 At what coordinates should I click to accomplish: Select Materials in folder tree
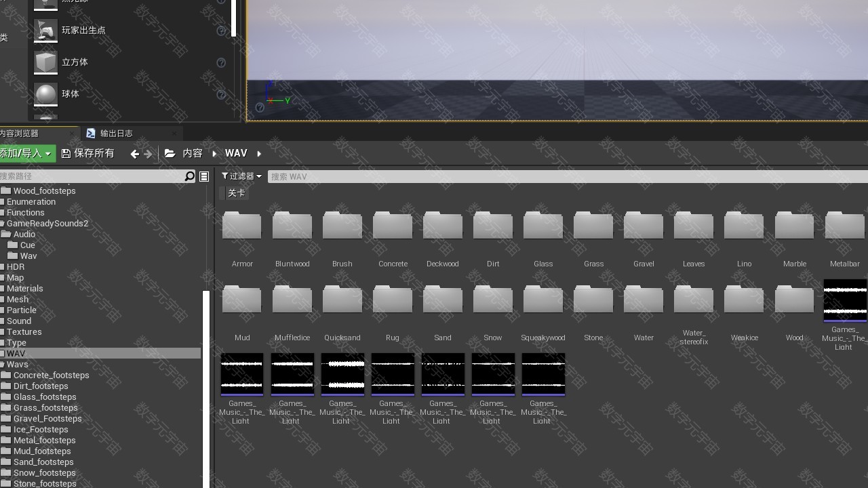[x=25, y=289]
